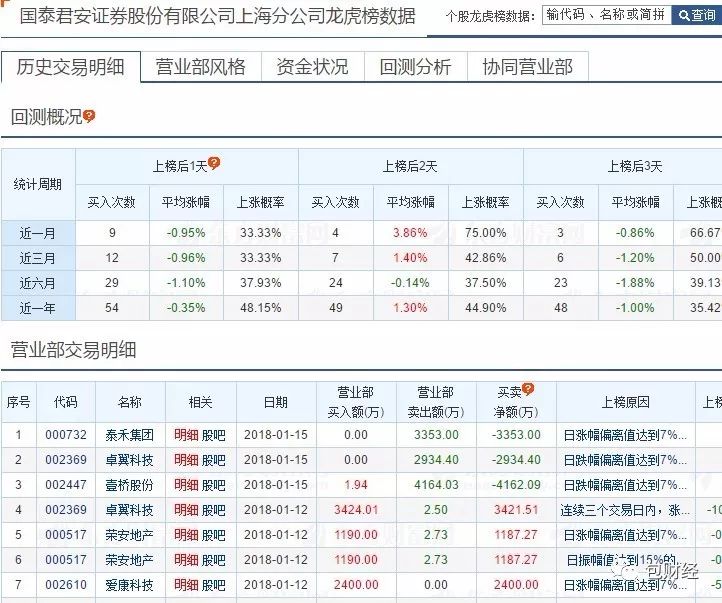Click the 48.15% probability value
Image resolution: width=722 pixels, height=603 pixels.
(x=261, y=307)
